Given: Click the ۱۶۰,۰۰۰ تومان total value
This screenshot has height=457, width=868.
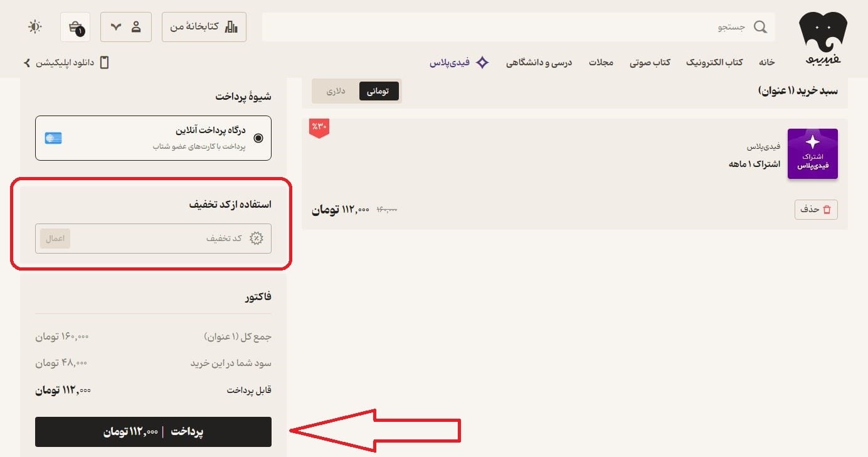Looking at the screenshot, I should pos(61,336).
